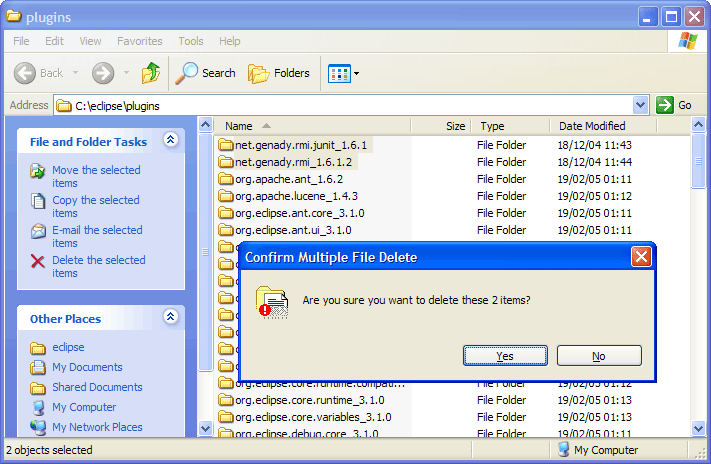The width and height of the screenshot is (711, 464).
Task: Open the Views dropdown arrow
Action: click(356, 73)
